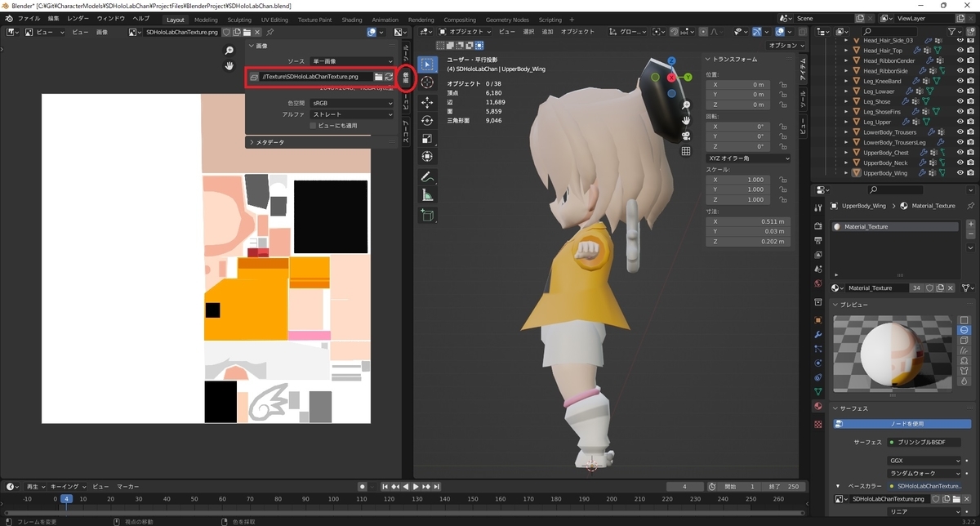Open the Modifiers wrench properties tab
The image size is (980, 526).
click(818, 335)
